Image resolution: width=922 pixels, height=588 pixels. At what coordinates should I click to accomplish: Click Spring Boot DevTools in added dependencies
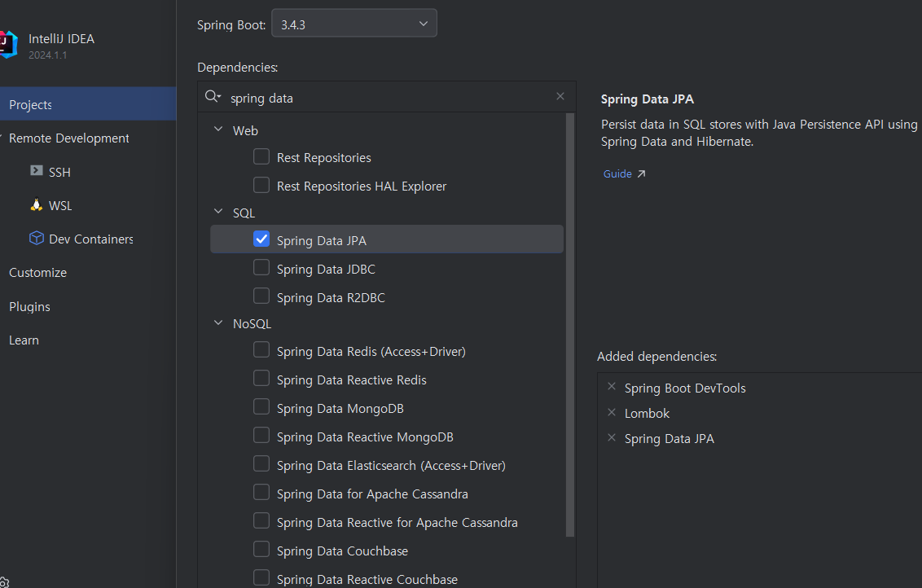click(685, 388)
